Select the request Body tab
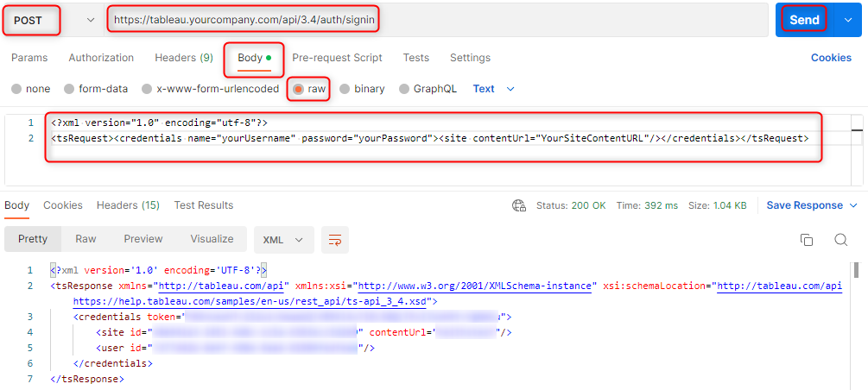 (x=254, y=58)
